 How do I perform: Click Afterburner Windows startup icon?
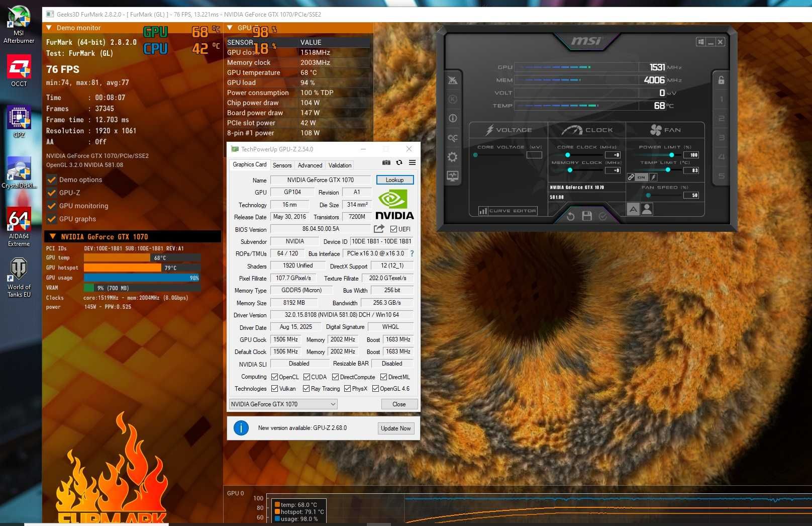[x=700, y=42]
